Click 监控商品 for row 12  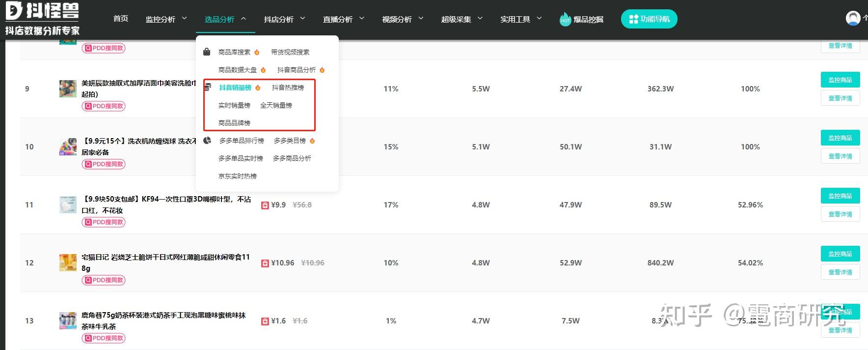(x=840, y=254)
